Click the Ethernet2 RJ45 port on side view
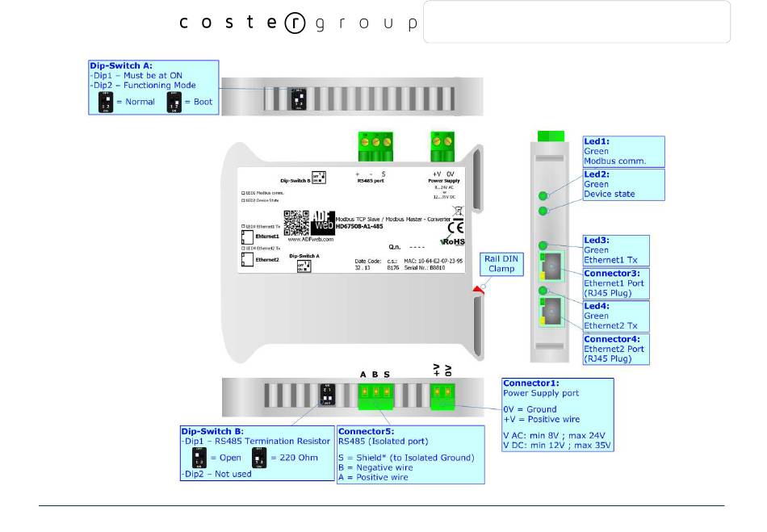 click(x=551, y=311)
